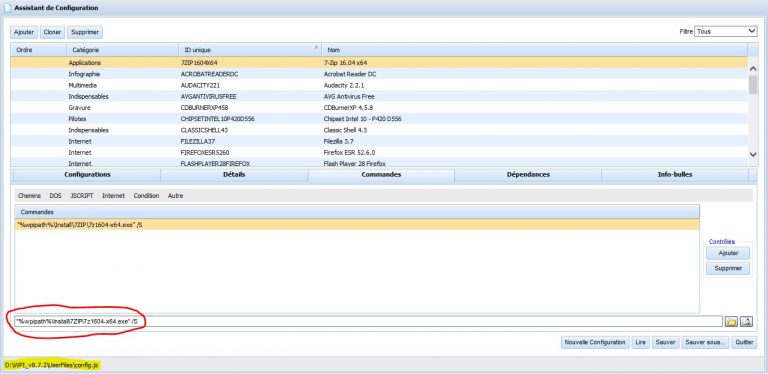Switch to the Dépendances tab
The height and width of the screenshot is (374, 768).
tap(528, 175)
